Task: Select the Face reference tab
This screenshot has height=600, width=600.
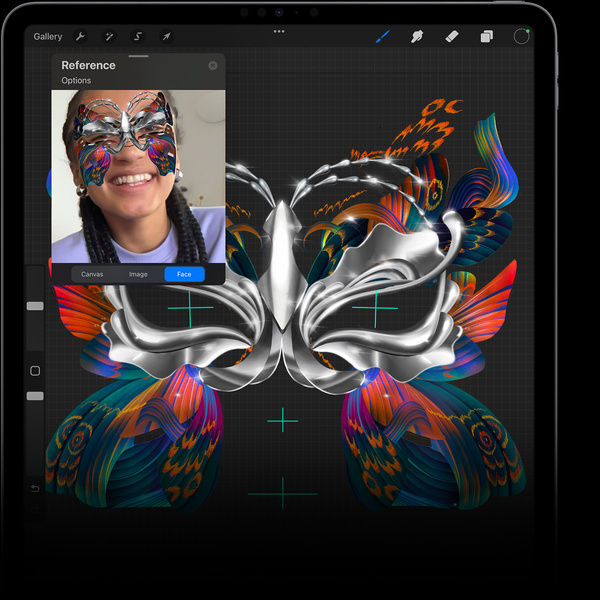Action: 184,274
